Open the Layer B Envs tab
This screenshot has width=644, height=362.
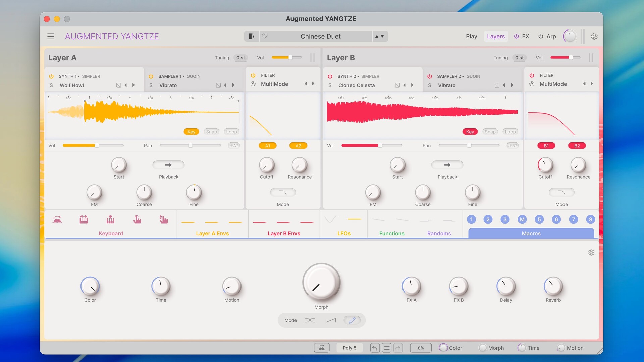(284, 233)
